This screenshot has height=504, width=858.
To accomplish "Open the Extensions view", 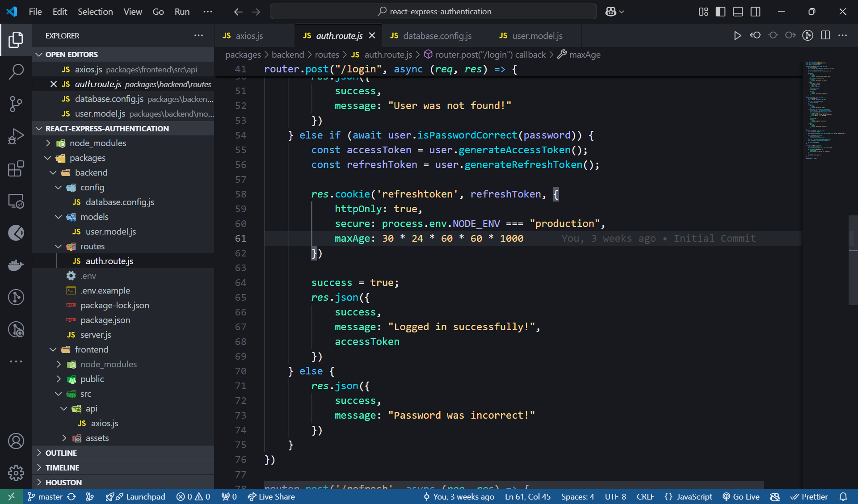I will [x=16, y=168].
